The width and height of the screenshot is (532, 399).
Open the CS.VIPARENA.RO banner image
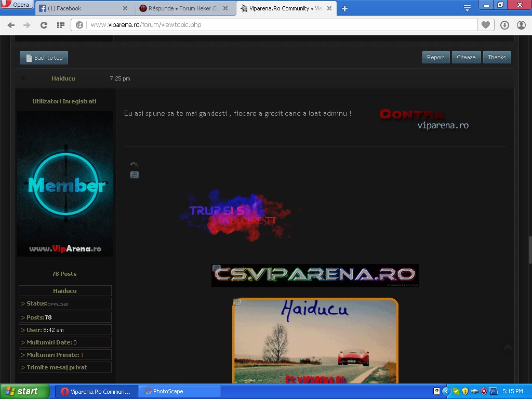click(315, 275)
